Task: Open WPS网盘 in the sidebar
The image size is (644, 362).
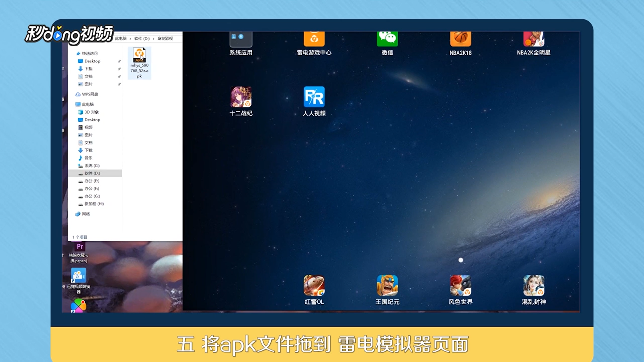Action: click(90, 94)
